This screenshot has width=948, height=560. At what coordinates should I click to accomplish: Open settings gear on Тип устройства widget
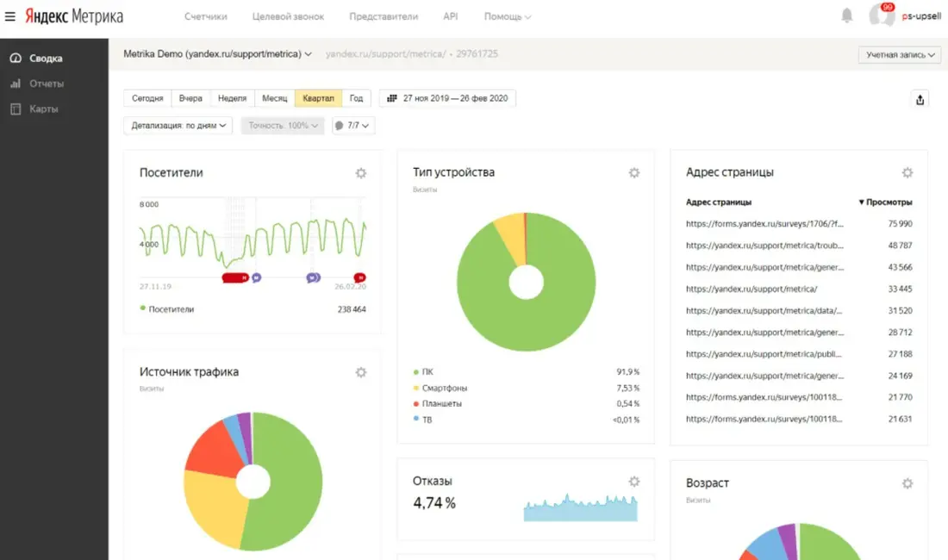click(x=634, y=173)
